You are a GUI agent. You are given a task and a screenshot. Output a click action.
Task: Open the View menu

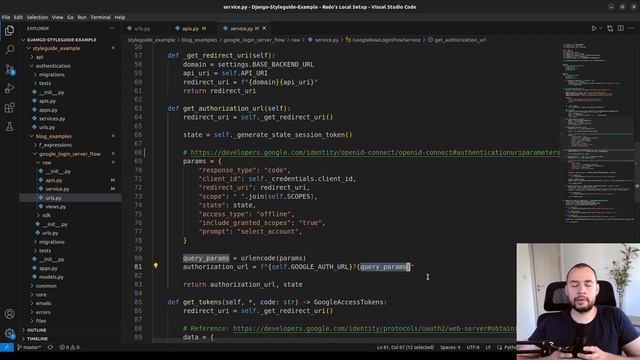58,17
